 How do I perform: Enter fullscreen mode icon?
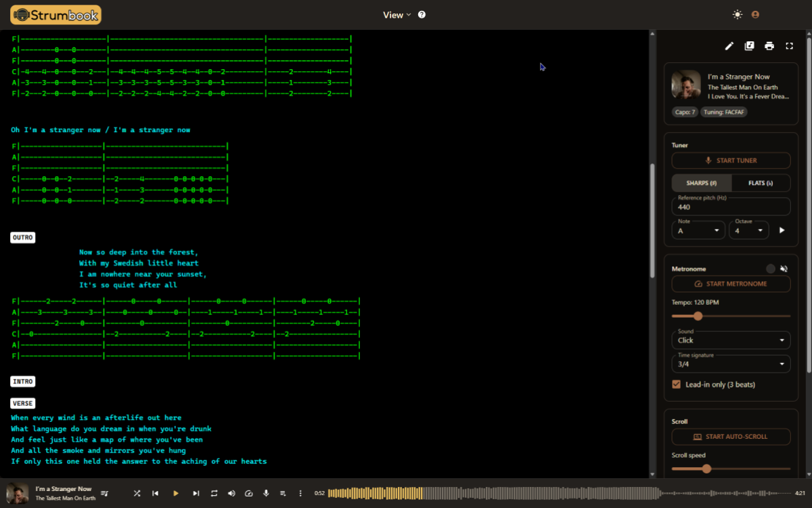789,46
